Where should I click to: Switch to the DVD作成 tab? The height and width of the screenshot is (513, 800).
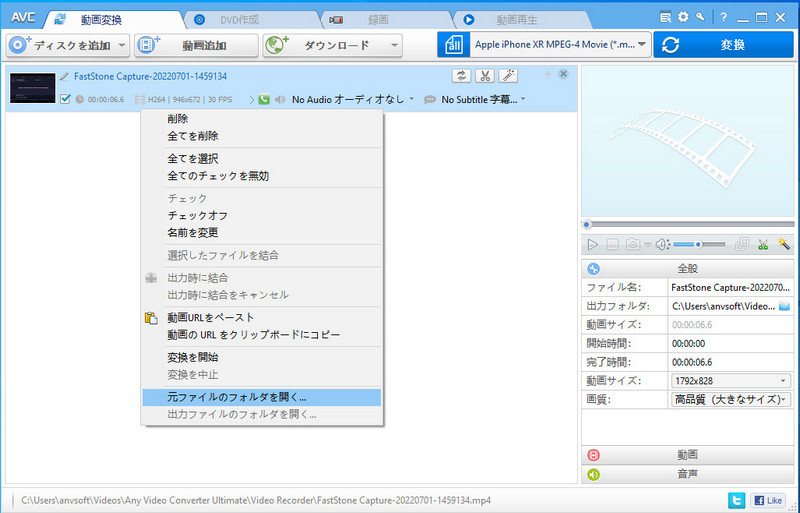tap(239, 20)
